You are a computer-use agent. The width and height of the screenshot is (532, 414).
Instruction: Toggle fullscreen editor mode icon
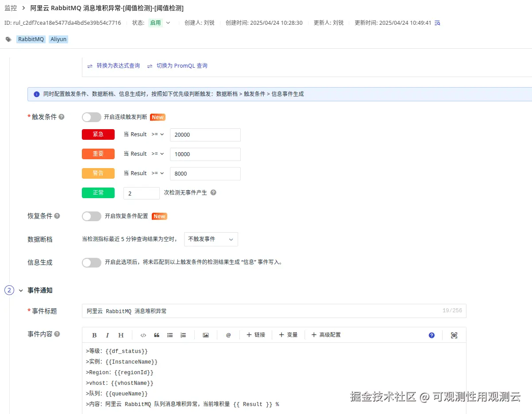pyautogui.click(x=454, y=335)
